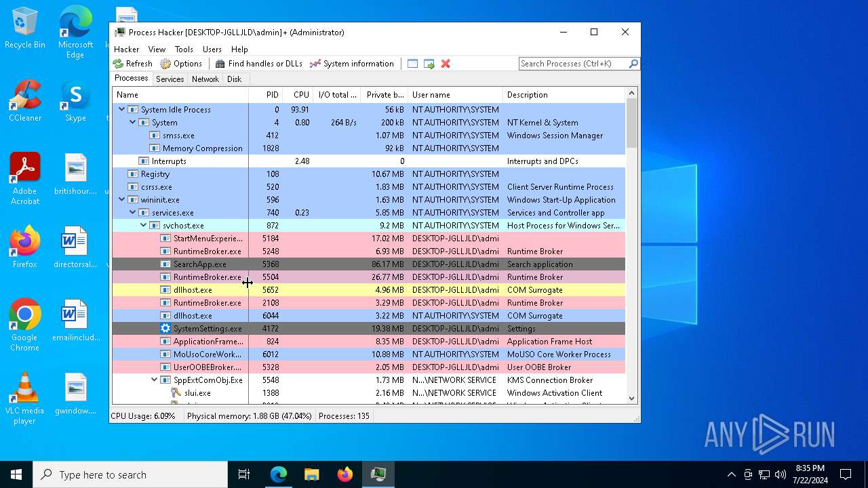
Task: Click the scrollbar down arrow
Action: click(x=631, y=399)
